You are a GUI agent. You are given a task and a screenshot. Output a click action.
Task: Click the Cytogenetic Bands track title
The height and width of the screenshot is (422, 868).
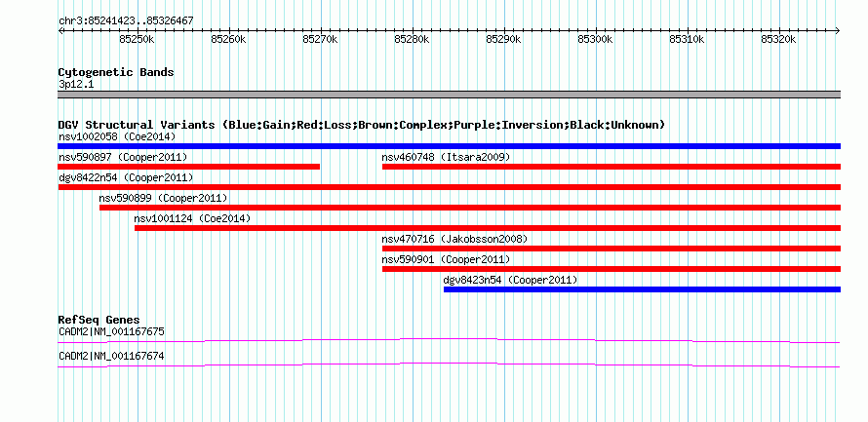116,72
